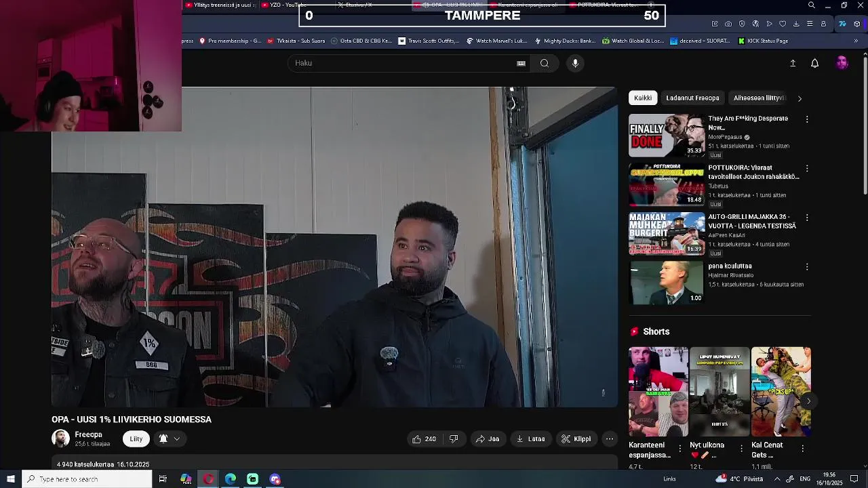Open options for AUTO-GRILLI MAJAKKA video
868x488 pixels.
tap(807, 218)
